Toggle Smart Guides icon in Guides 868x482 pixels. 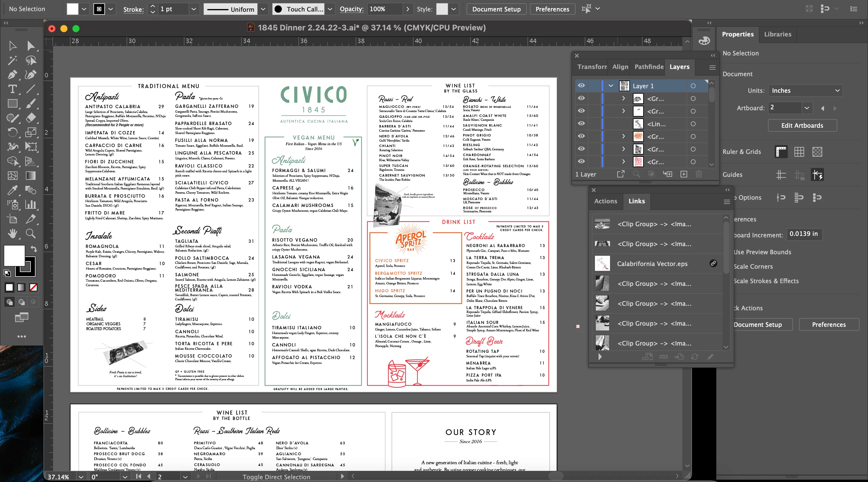[x=817, y=174]
